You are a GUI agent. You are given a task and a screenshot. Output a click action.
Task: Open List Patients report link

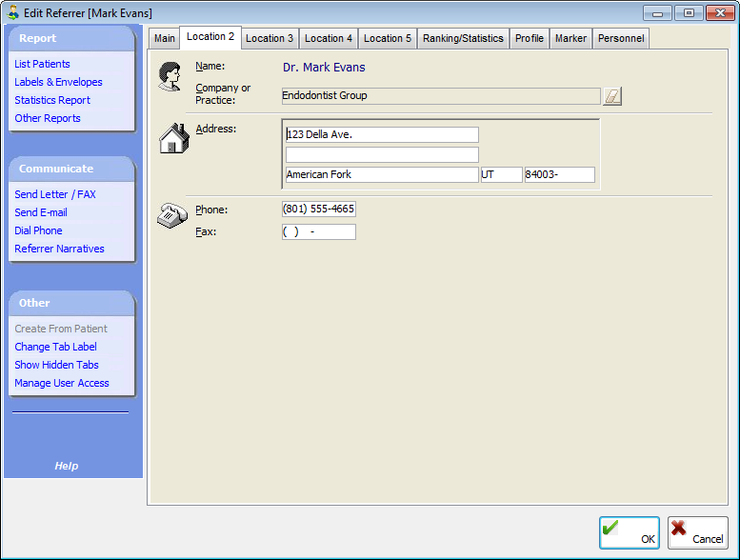43,64
